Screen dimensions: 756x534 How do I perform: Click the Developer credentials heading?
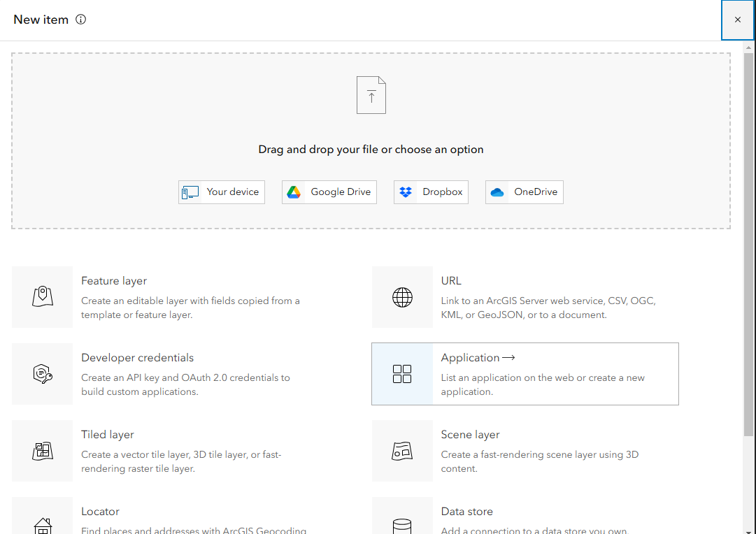[137, 358]
